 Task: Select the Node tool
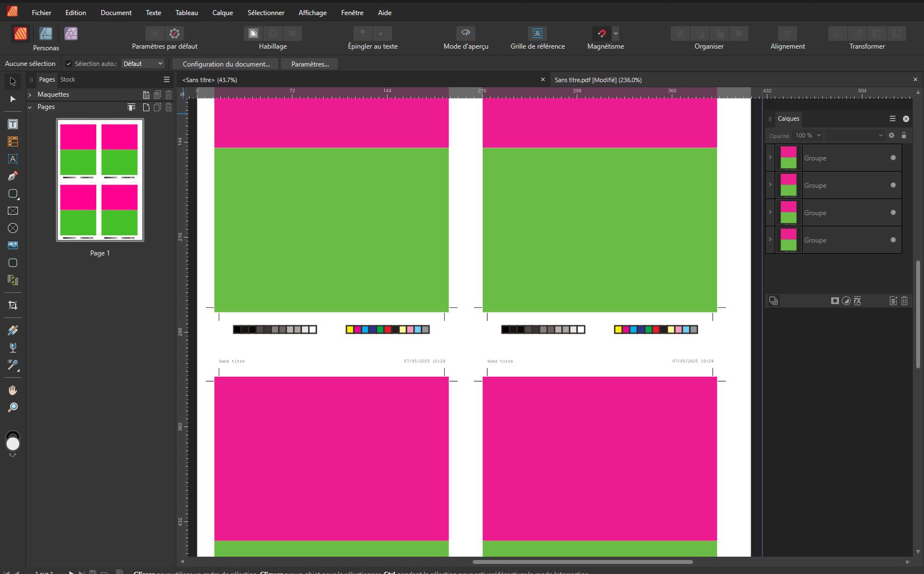(13, 99)
